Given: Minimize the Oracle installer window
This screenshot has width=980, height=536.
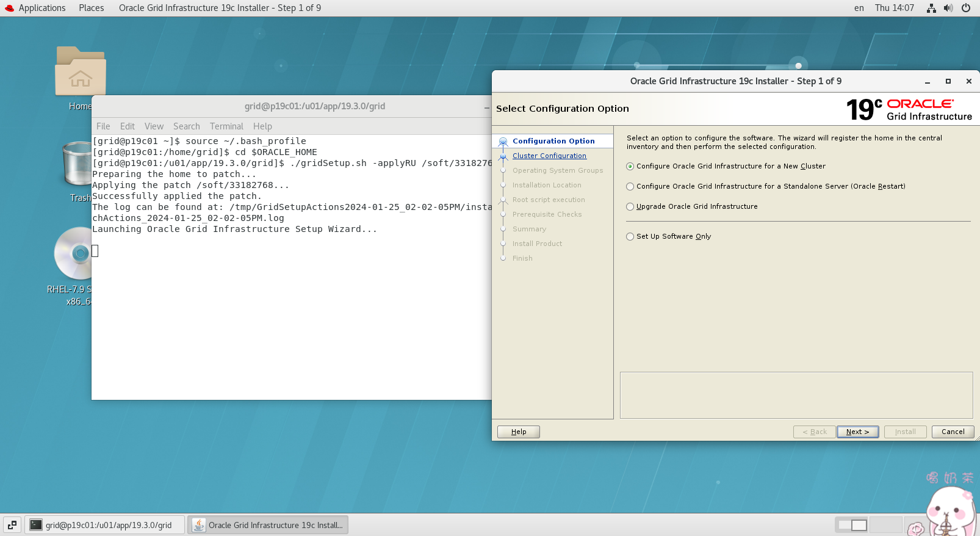Looking at the screenshot, I should [x=928, y=81].
